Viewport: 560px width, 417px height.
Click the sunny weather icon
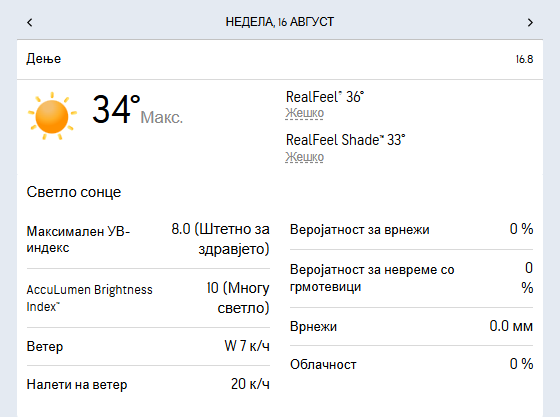coord(52,116)
